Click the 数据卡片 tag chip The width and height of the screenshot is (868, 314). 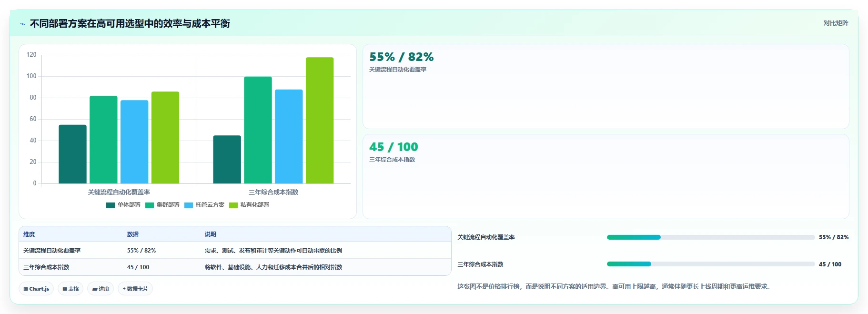click(135, 289)
